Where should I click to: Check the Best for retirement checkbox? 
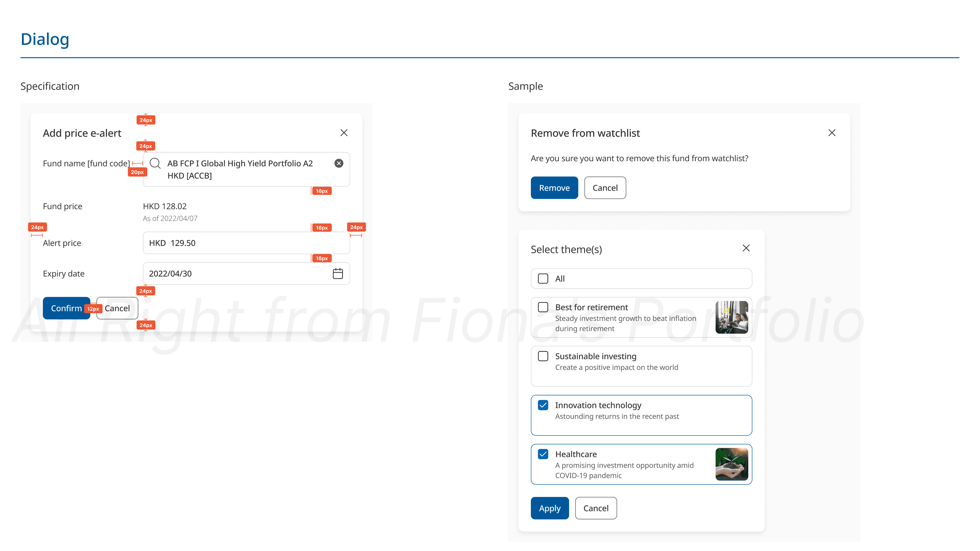pos(543,307)
